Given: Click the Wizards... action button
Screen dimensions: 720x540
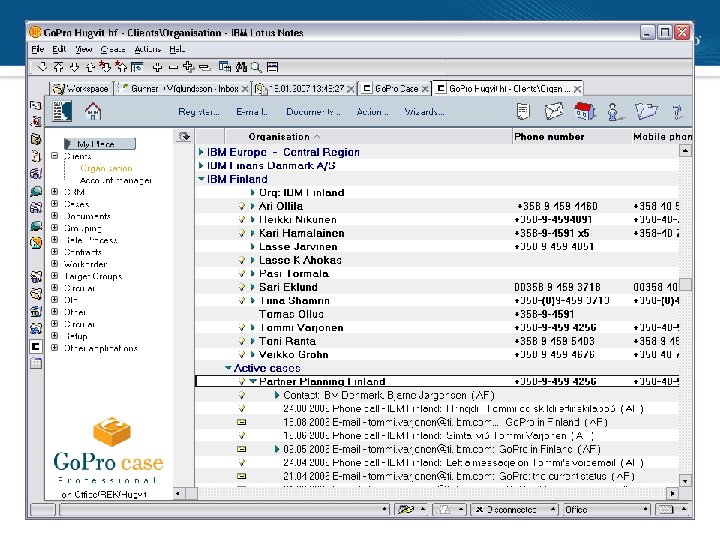Looking at the screenshot, I should (x=424, y=112).
